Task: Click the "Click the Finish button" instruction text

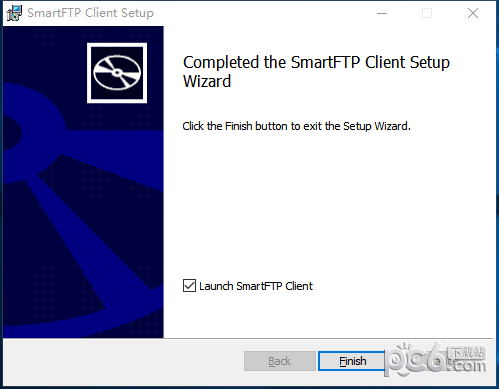Action: pos(296,126)
